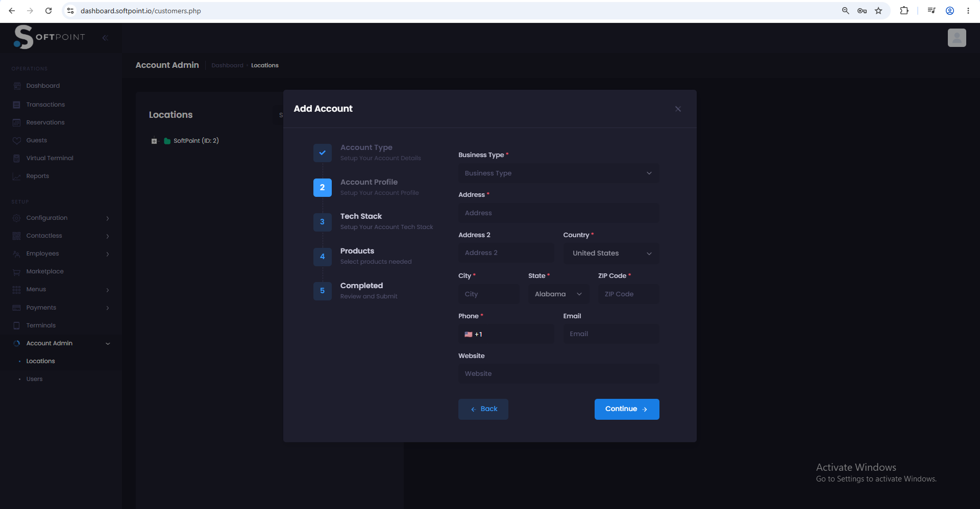Click the Contactless sidebar icon
The width and height of the screenshot is (980, 509).
pyautogui.click(x=17, y=236)
